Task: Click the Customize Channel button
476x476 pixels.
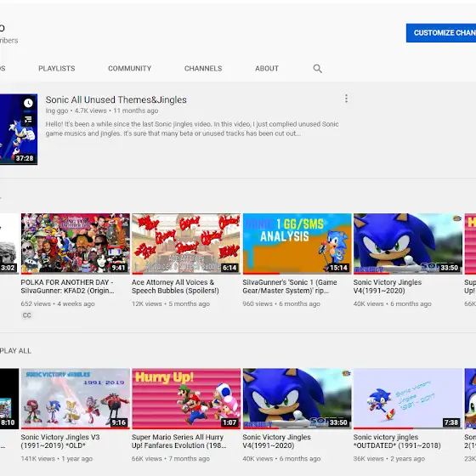Action: click(441, 33)
